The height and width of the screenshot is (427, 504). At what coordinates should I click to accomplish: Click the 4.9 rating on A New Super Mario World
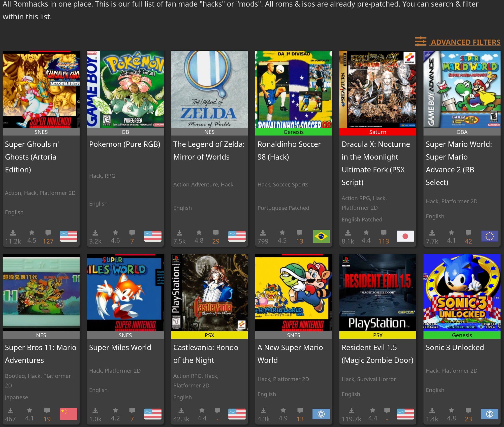click(x=283, y=418)
